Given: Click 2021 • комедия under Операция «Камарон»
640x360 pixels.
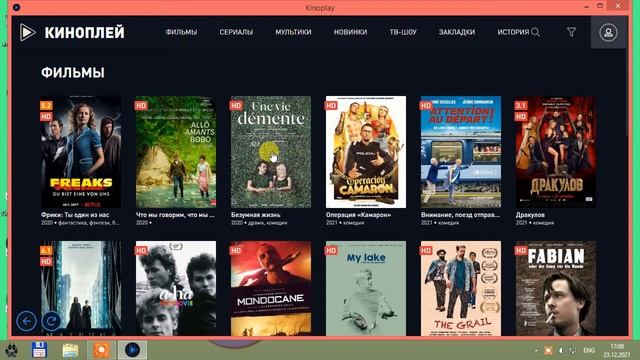Looking at the screenshot, I should pyautogui.click(x=345, y=223).
